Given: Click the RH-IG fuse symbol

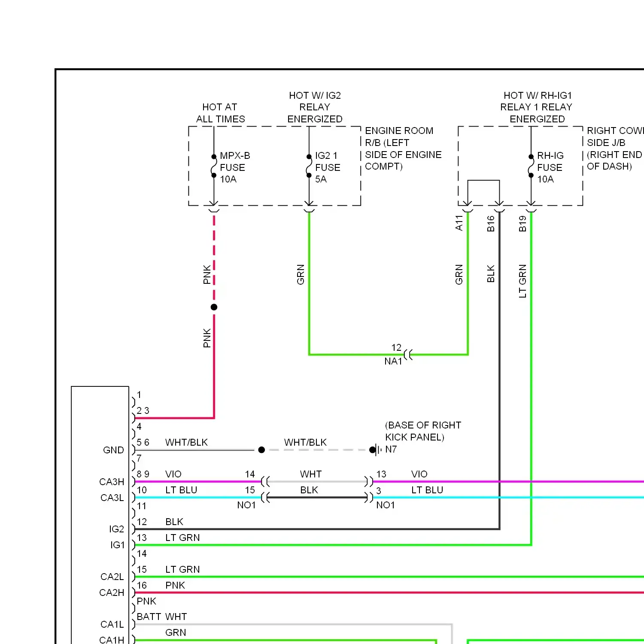Looking at the screenshot, I should coord(531,166).
